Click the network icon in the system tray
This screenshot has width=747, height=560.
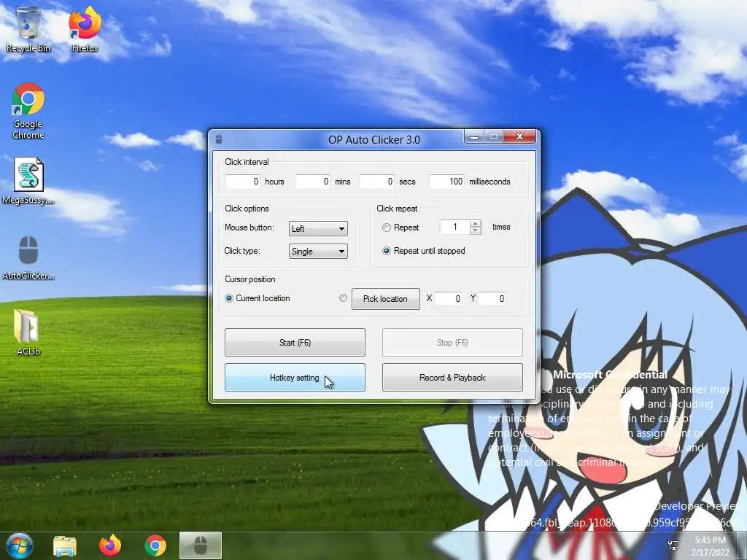coord(673,545)
